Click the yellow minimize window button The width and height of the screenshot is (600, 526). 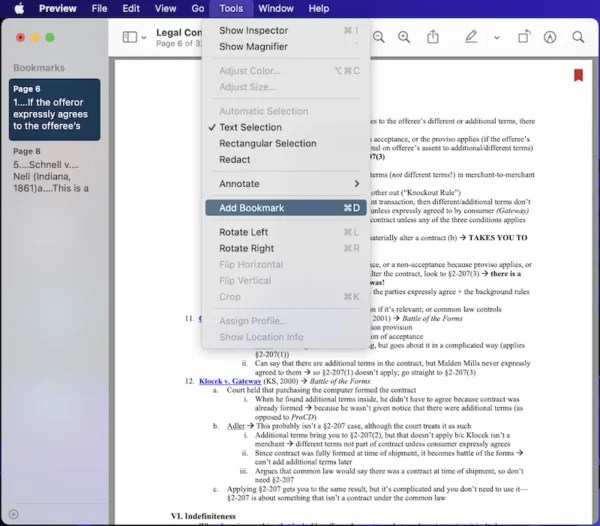click(x=35, y=37)
